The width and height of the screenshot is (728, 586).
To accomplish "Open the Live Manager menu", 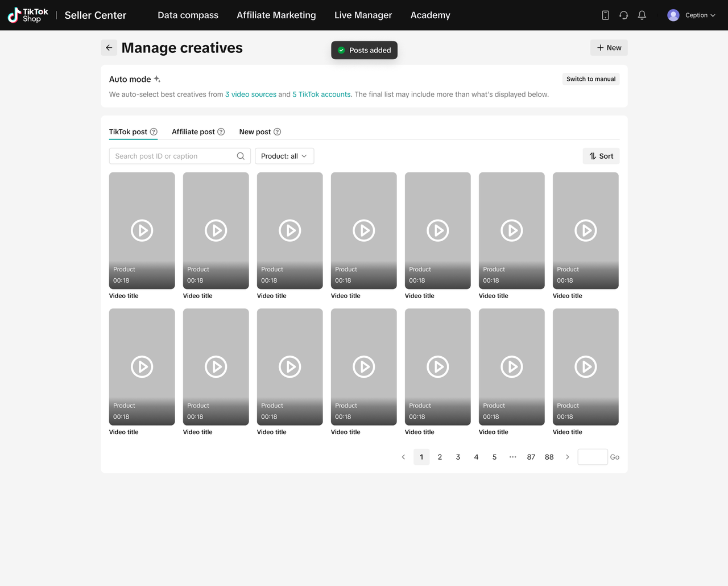I will (x=363, y=15).
